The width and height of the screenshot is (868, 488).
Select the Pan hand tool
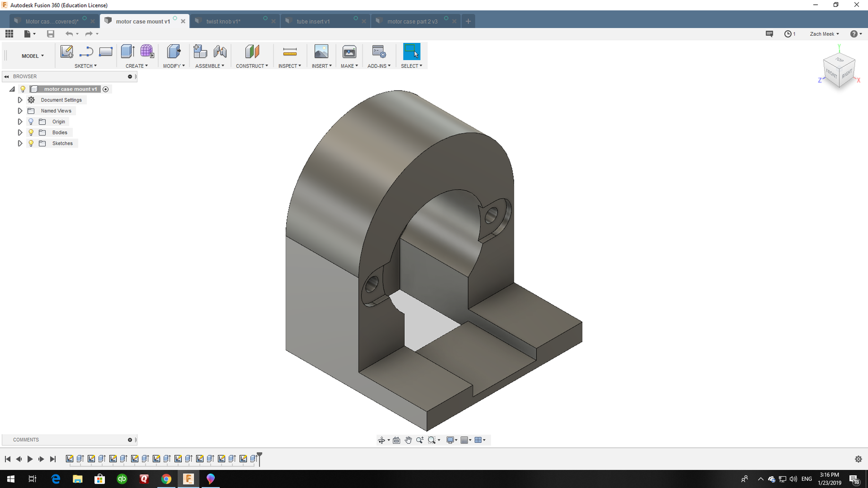(408, 440)
